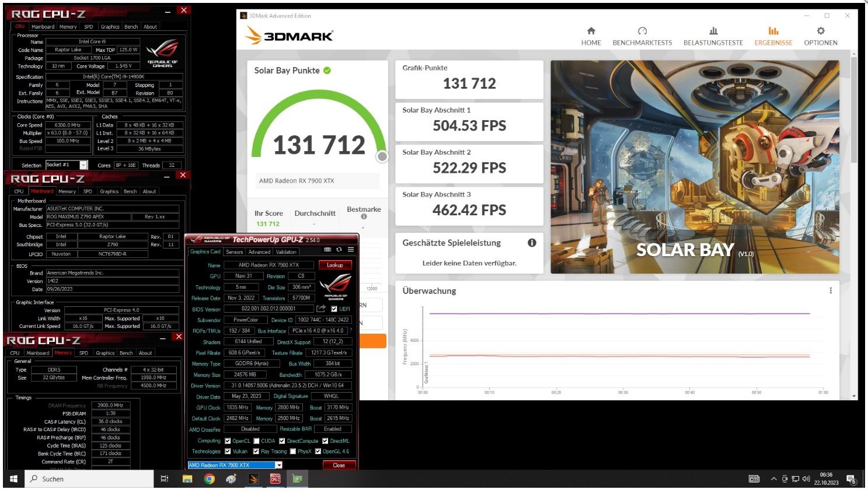
Task: Open the GPU-Z hamburger menu
Action: [x=351, y=249]
